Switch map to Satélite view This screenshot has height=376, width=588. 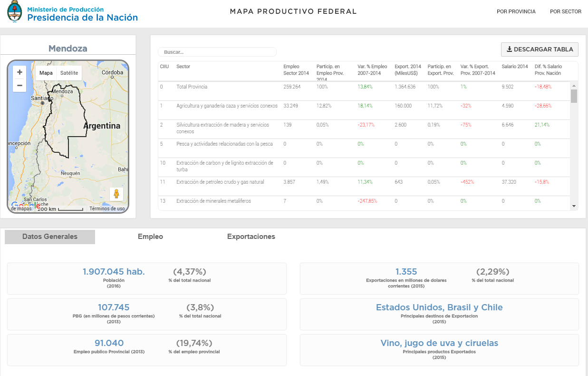tap(69, 73)
